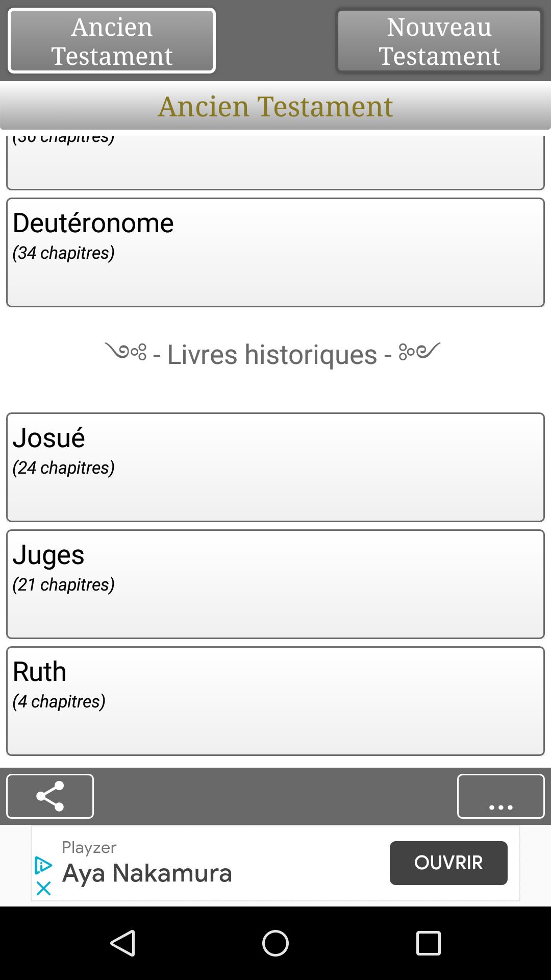The image size is (551, 980).
Task: Open the Juges book
Action: point(275,584)
